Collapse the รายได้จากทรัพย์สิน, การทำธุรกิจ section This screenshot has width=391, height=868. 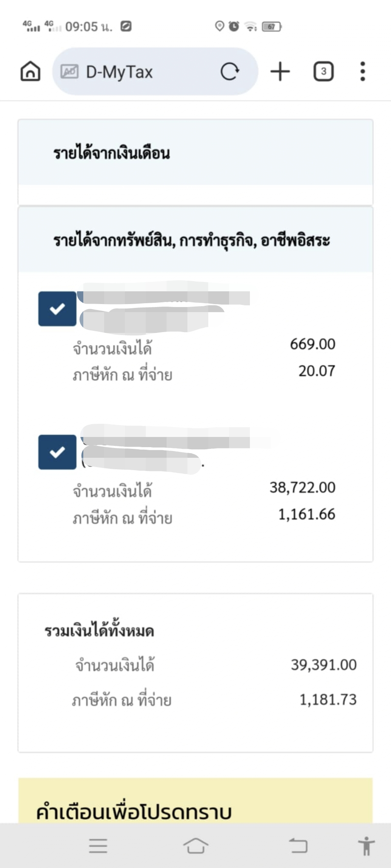pyautogui.click(x=195, y=240)
